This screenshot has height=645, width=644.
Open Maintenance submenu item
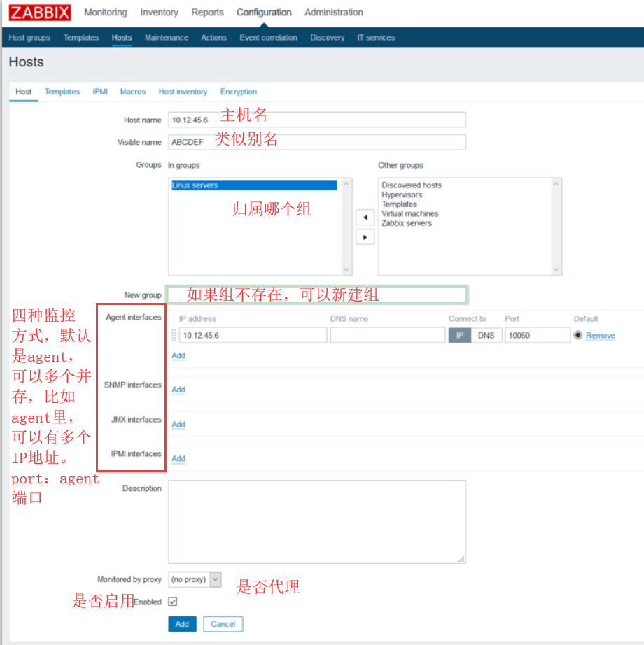(166, 38)
